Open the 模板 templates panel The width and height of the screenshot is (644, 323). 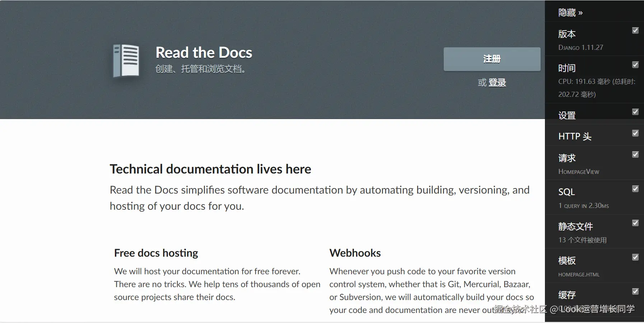point(567,261)
